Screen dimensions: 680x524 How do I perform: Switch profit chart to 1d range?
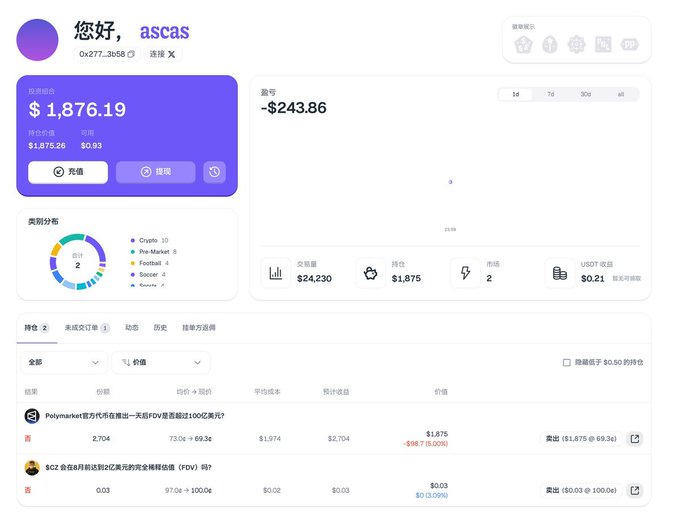[516, 94]
